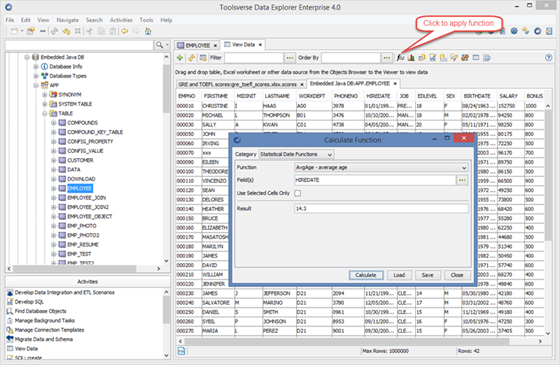Click the window-frame icon in viewer toolbar
Screen dimensions: 560x365
pyautogui.click(x=476, y=58)
